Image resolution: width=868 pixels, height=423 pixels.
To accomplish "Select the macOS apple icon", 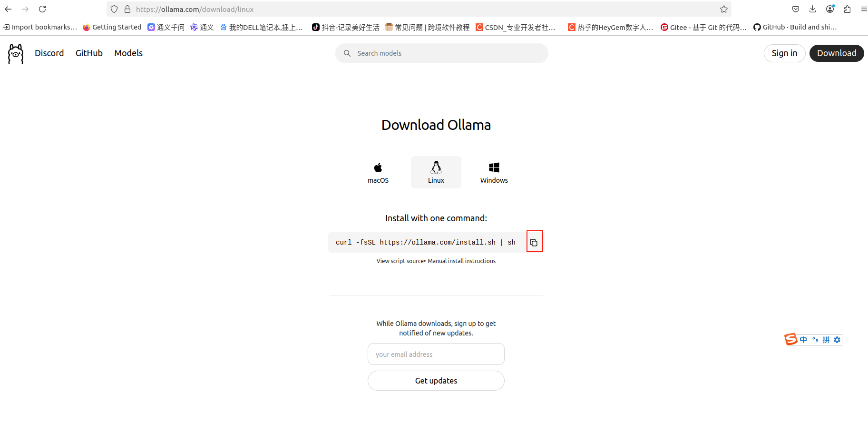I will pyautogui.click(x=378, y=167).
